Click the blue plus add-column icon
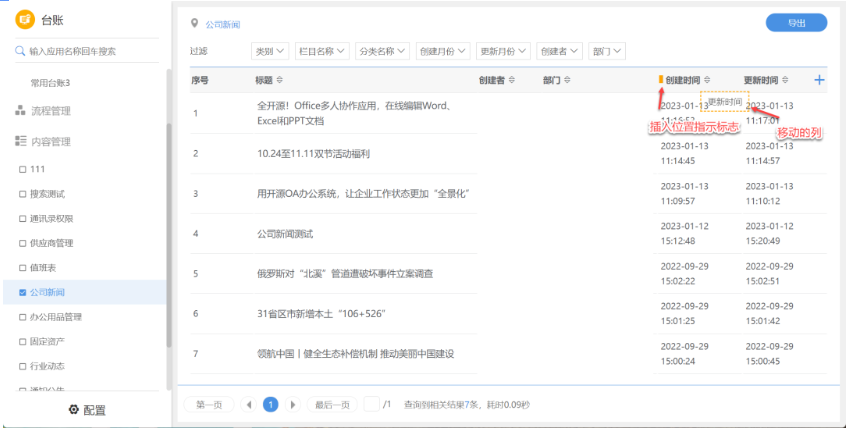Viewport: 852px width, 434px height. click(x=819, y=80)
